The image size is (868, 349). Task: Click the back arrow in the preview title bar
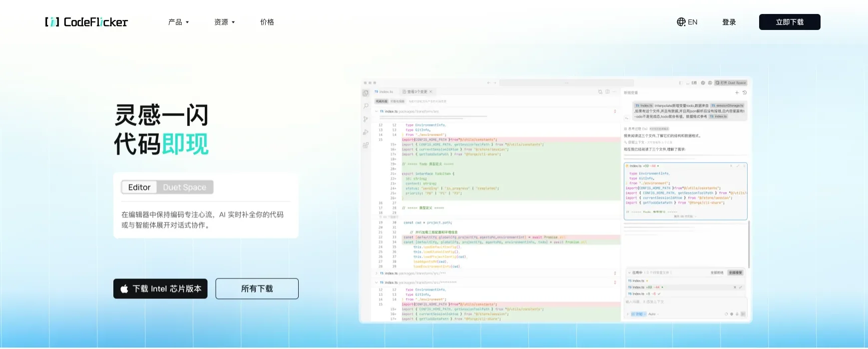[489, 83]
